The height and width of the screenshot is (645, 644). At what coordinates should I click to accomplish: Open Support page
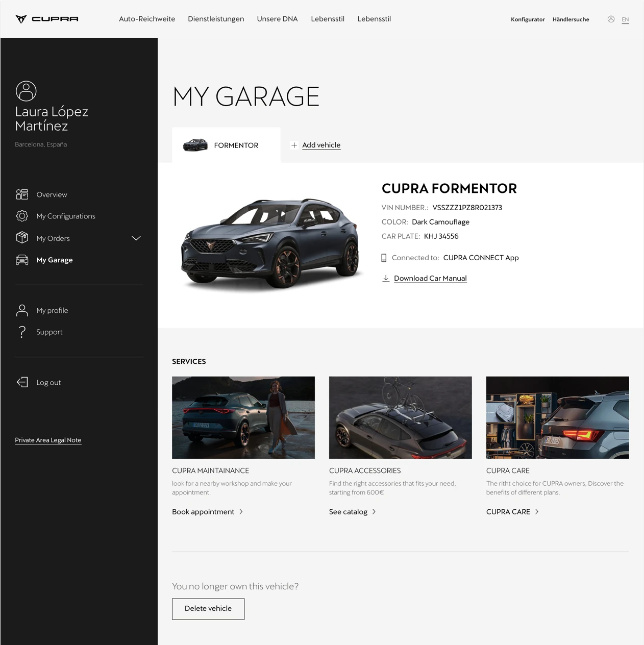click(x=49, y=332)
